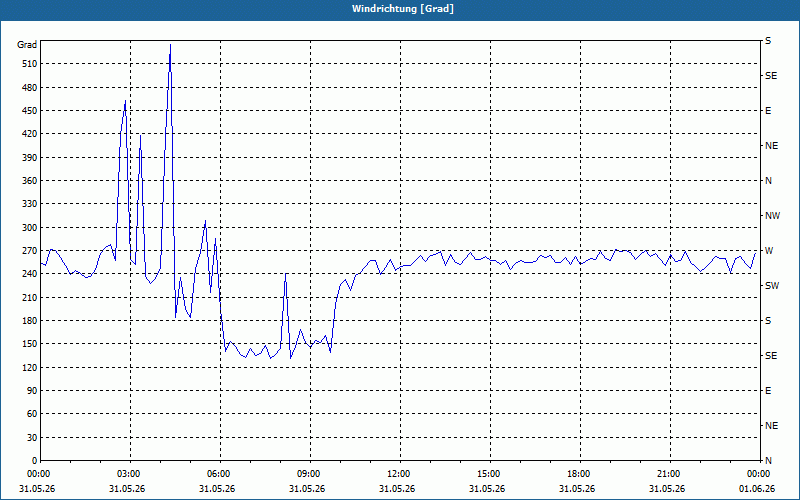Select the 31.05.26 date under 12:00

397,489
